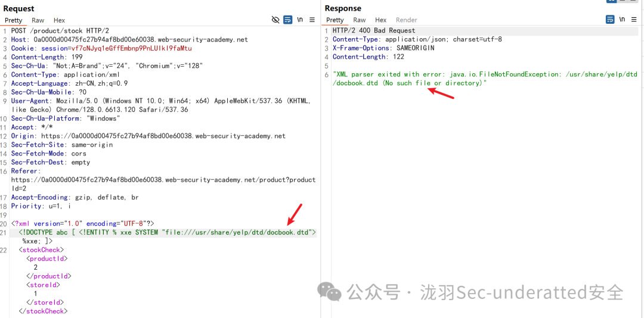Click the Sec-Ch-Ua header line
This screenshot has width=644, height=318.
(107, 66)
